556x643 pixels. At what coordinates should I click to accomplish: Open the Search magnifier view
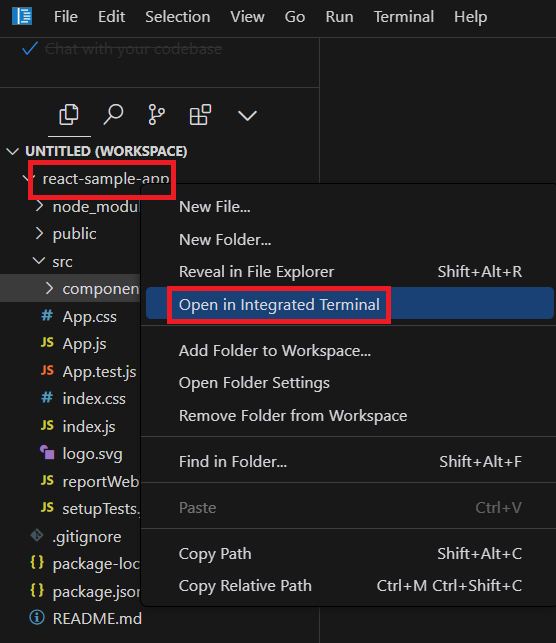click(113, 114)
